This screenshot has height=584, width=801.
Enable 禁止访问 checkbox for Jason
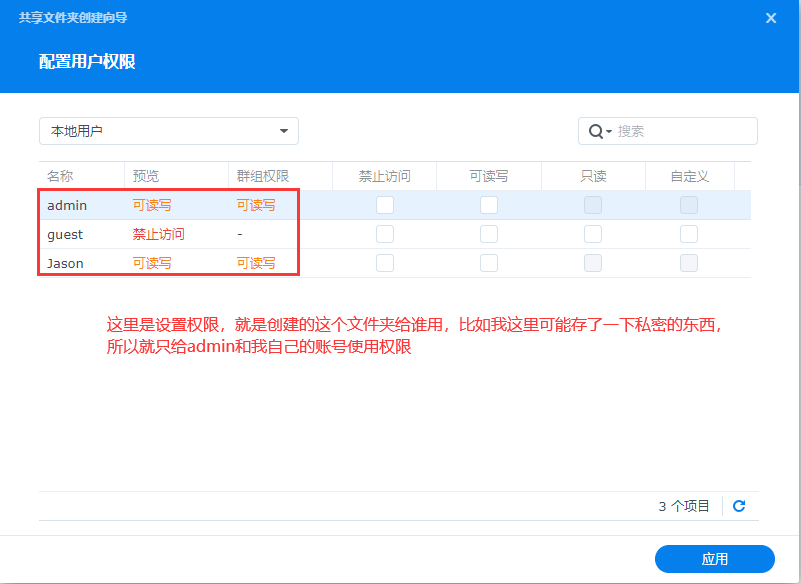click(385, 263)
